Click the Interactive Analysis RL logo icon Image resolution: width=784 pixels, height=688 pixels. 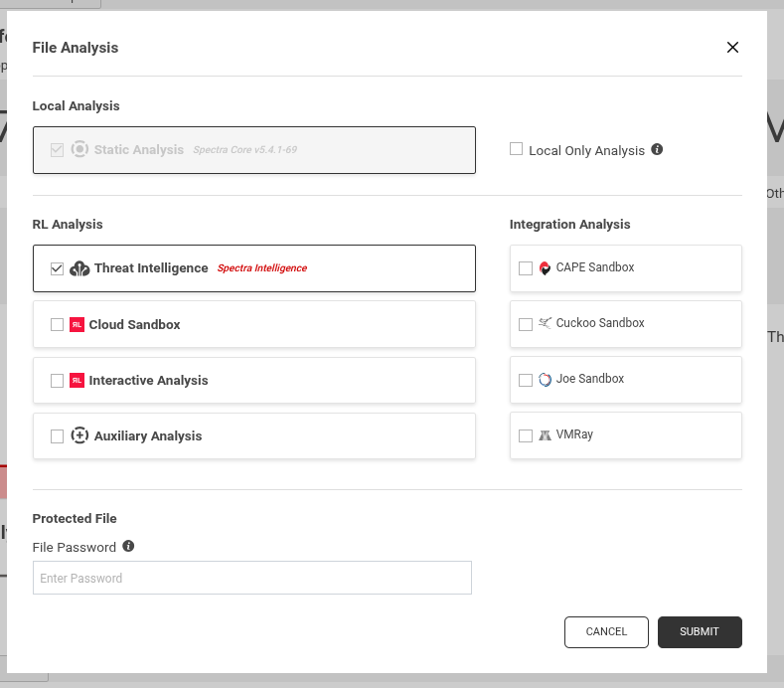tap(77, 380)
